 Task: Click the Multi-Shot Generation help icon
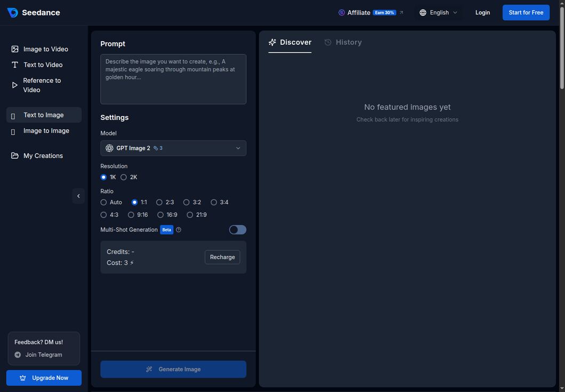click(x=179, y=230)
